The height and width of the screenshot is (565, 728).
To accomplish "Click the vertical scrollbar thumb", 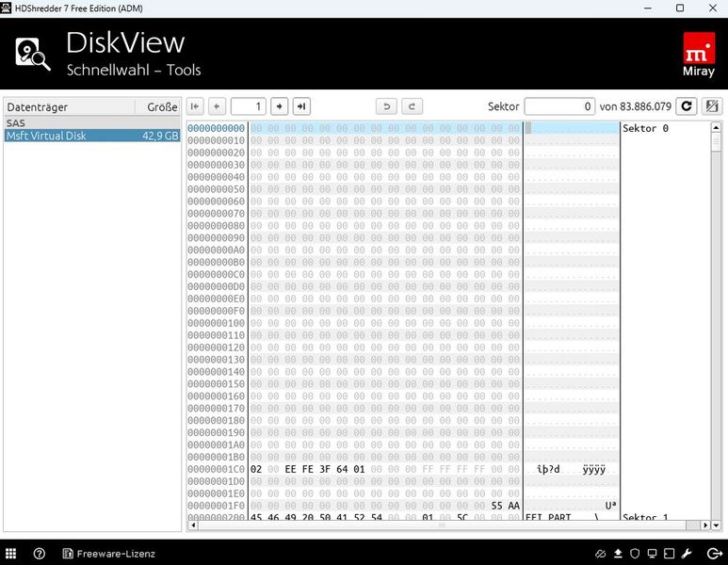I will 716,141.
